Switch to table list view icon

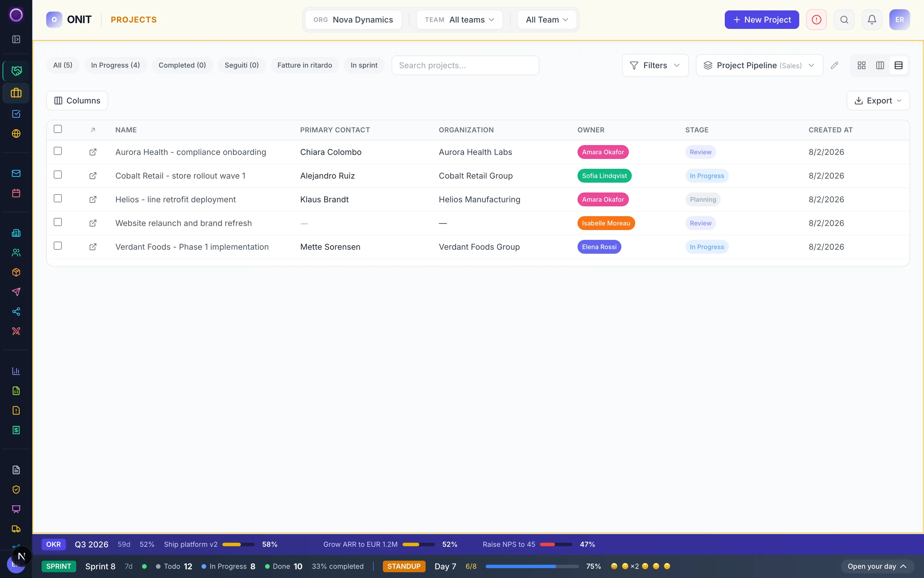pos(898,65)
